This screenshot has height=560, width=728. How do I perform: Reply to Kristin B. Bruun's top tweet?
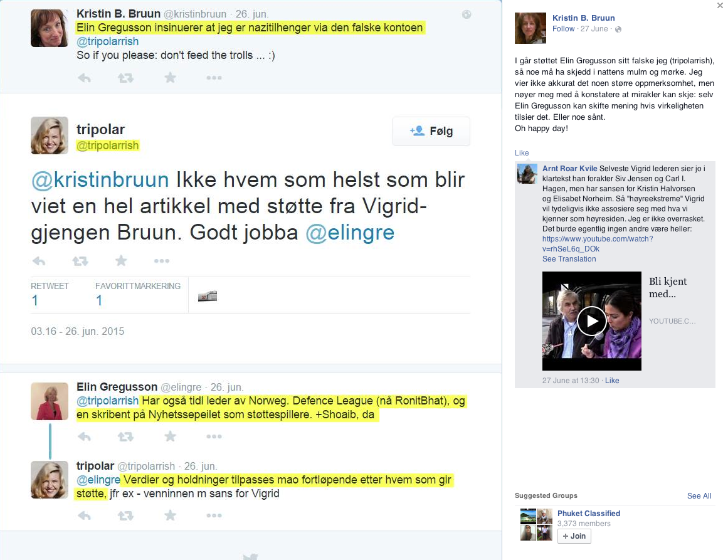coord(85,78)
